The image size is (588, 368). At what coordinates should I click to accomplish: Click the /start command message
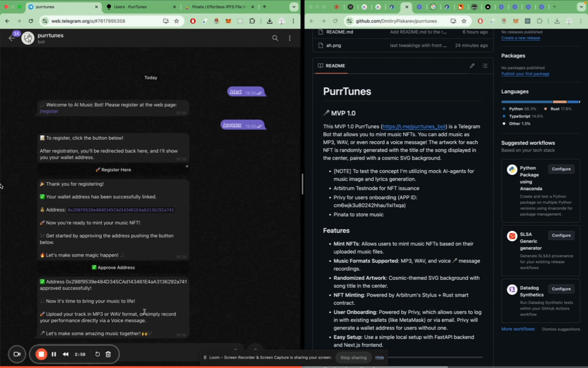[x=236, y=92]
